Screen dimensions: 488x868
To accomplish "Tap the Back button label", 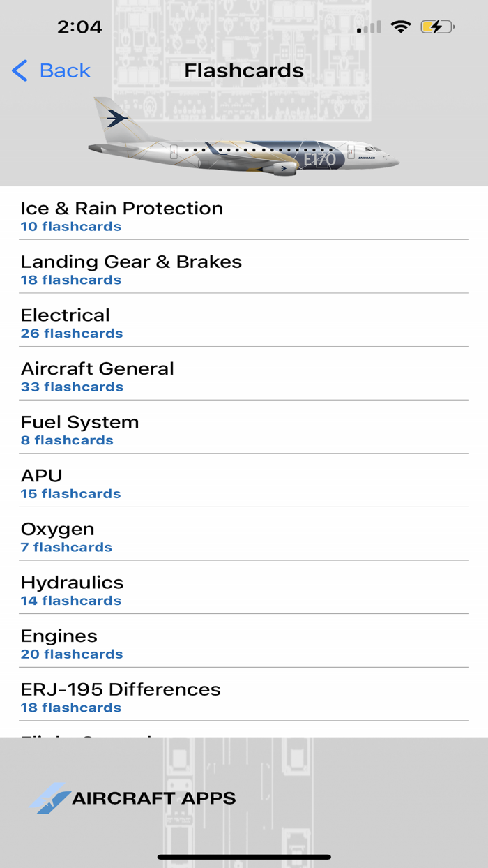I will tap(65, 70).
